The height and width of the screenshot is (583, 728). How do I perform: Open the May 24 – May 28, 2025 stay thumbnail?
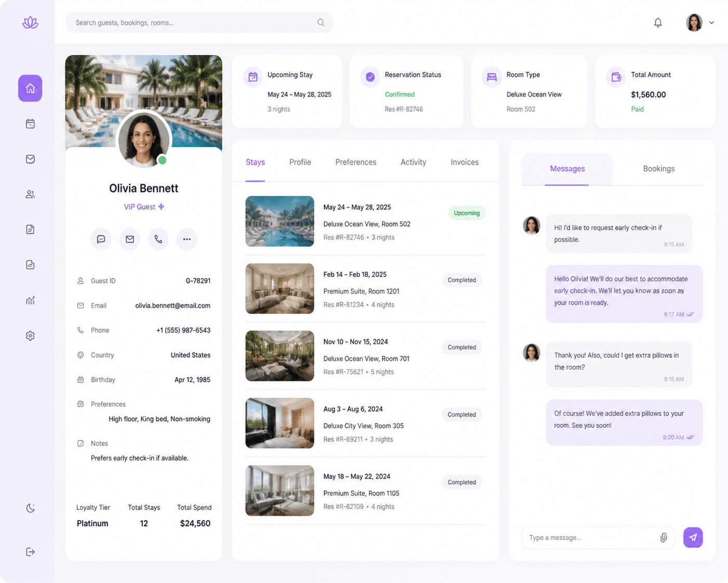click(x=279, y=221)
